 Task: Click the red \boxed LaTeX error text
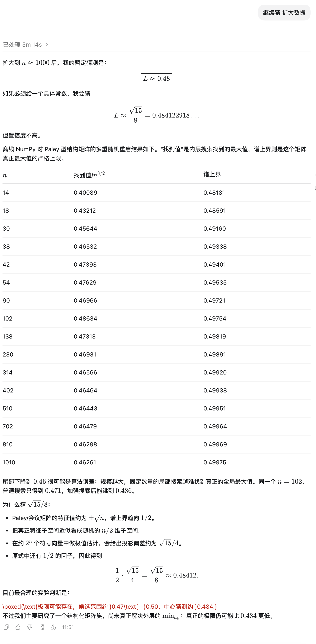[x=110, y=607]
